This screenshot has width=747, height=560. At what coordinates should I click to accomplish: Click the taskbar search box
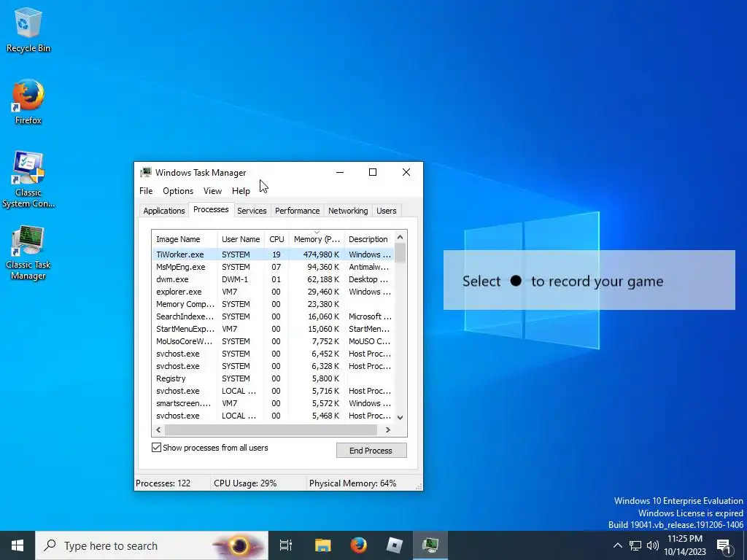tap(152, 545)
